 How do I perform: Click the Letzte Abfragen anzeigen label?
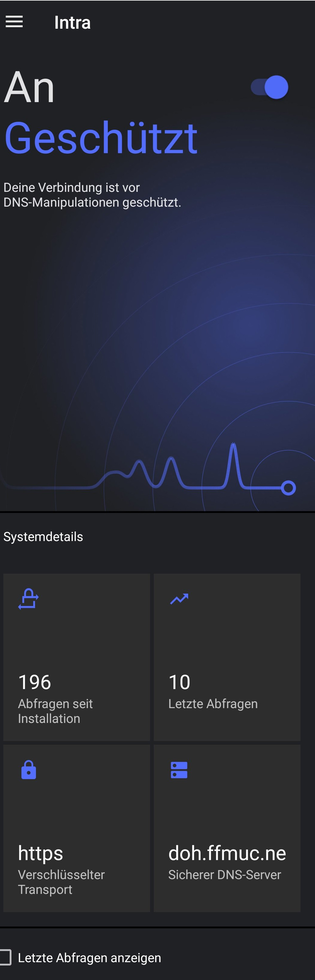(89, 958)
